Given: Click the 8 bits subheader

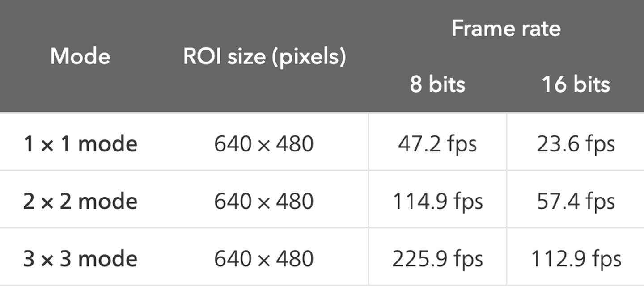Looking at the screenshot, I should pos(437,84).
